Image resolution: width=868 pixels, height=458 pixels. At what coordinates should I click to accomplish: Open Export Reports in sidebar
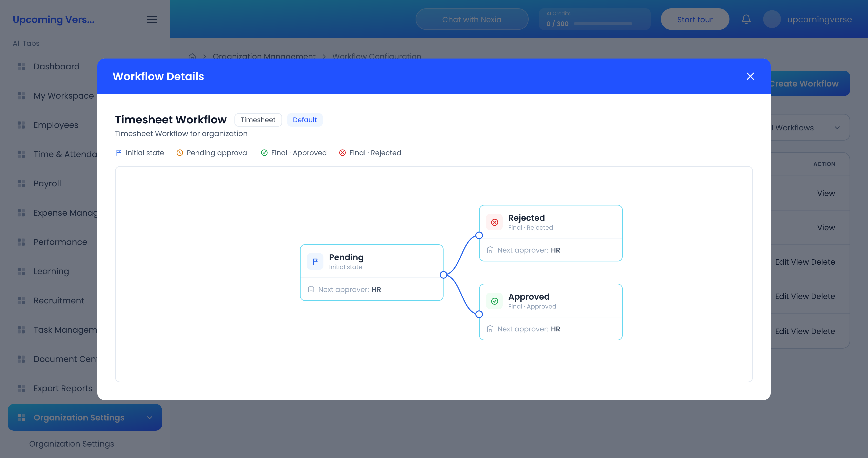[x=63, y=388]
